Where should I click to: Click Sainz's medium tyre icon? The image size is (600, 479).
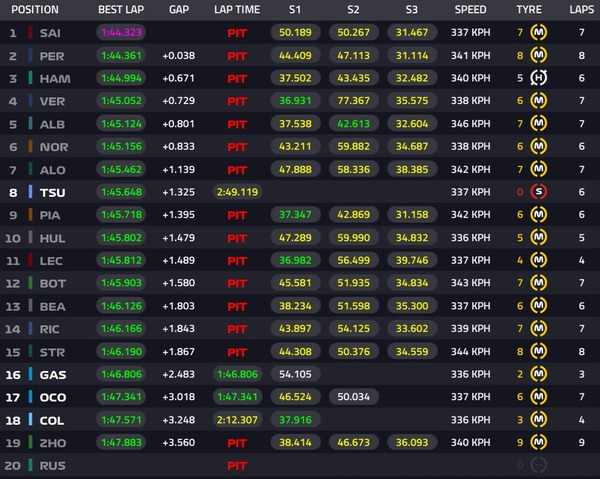tap(539, 33)
